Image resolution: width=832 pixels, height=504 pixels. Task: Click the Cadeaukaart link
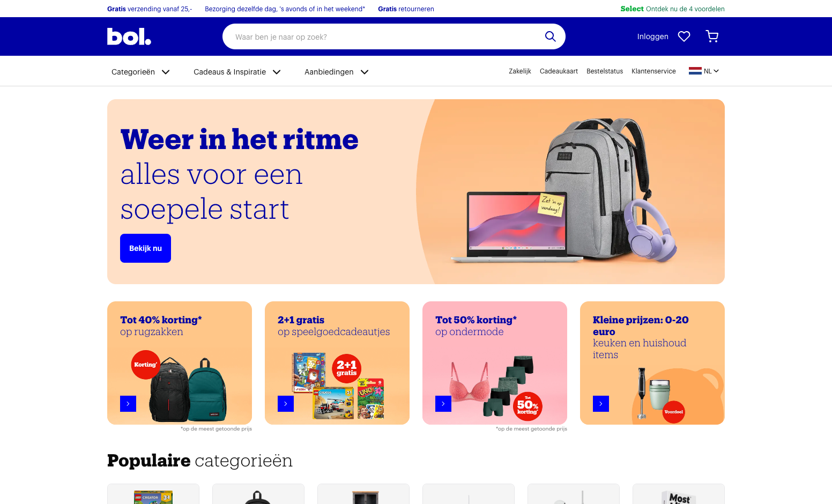pyautogui.click(x=559, y=71)
